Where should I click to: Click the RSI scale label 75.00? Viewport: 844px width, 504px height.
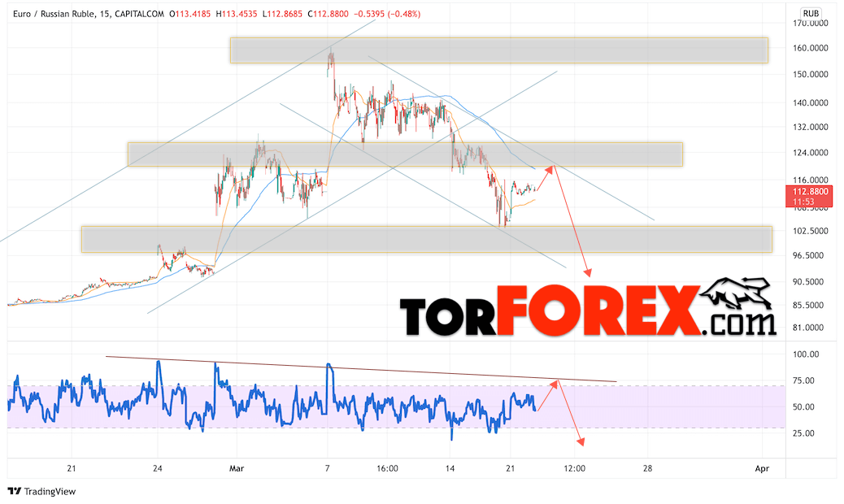coord(803,380)
